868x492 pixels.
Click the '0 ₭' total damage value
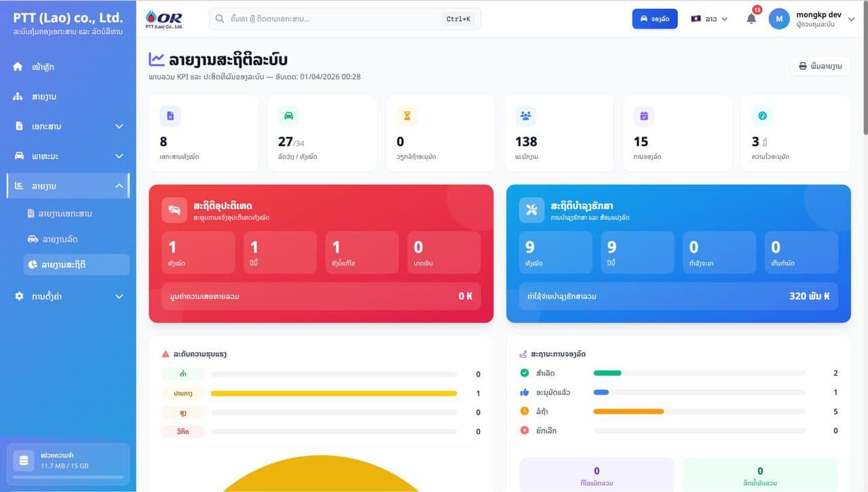tap(465, 297)
